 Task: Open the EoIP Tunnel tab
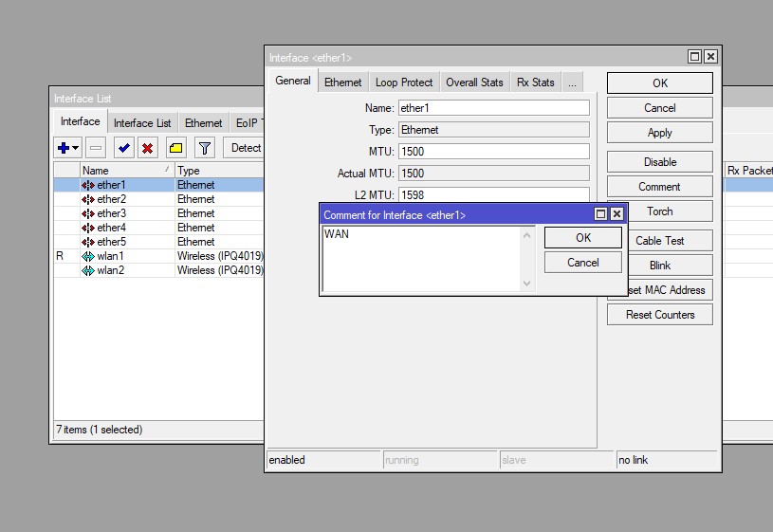coord(248,123)
